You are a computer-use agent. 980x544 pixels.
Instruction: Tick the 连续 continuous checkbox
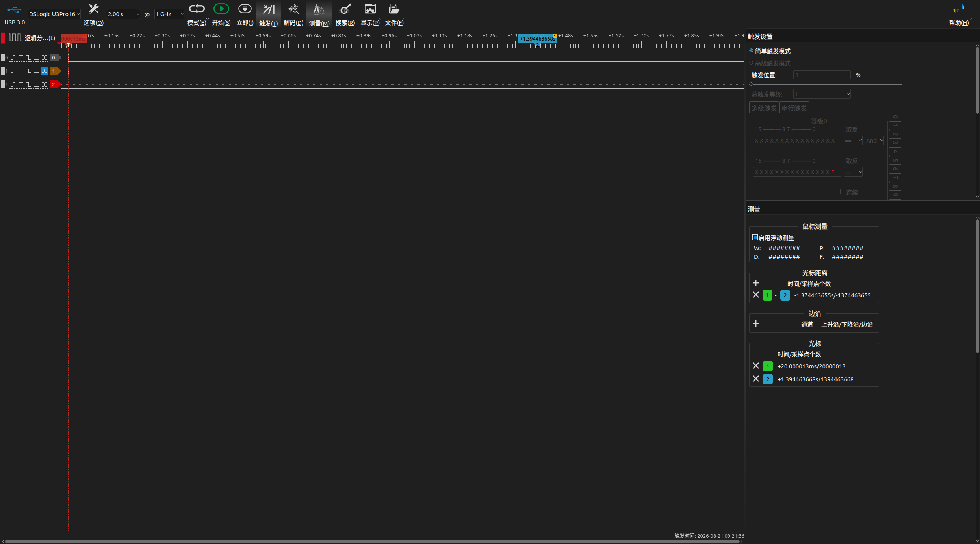pos(838,191)
